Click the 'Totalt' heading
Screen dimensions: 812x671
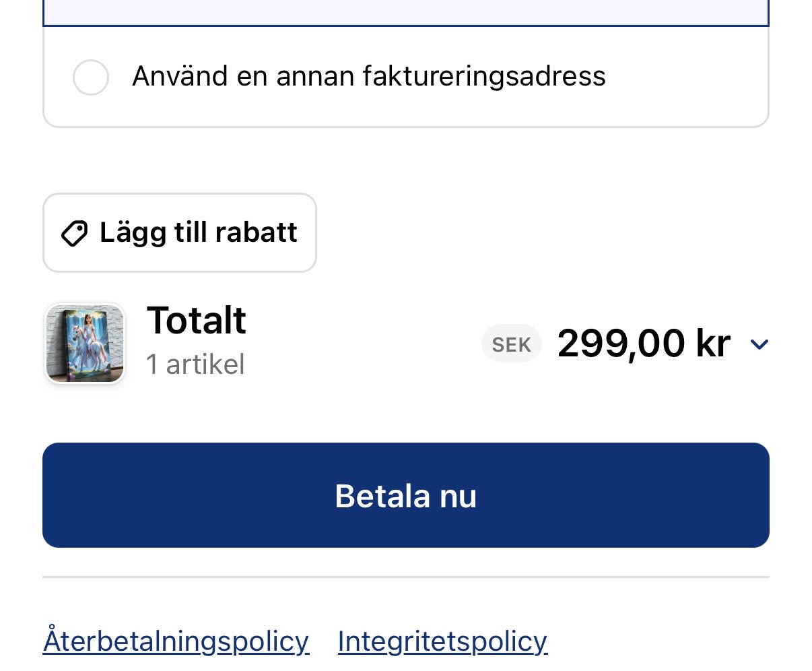[x=197, y=320]
